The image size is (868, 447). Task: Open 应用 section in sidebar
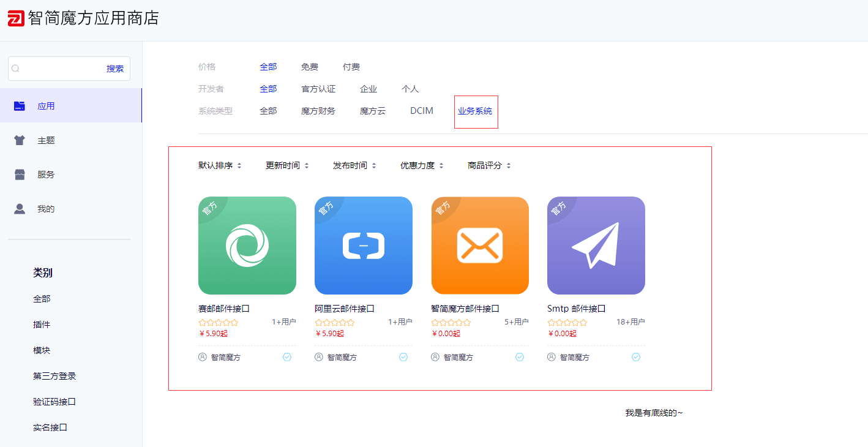tap(71, 106)
